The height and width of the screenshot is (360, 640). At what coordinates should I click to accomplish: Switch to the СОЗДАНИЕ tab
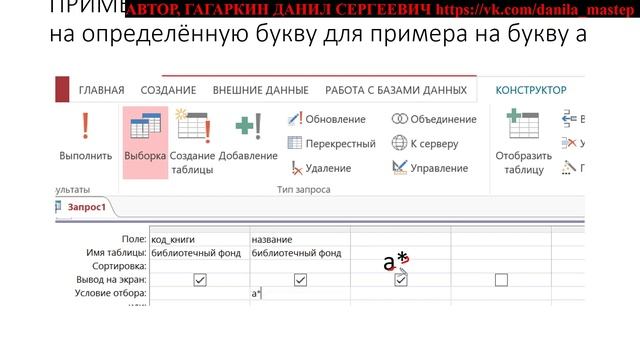point(168,90)
